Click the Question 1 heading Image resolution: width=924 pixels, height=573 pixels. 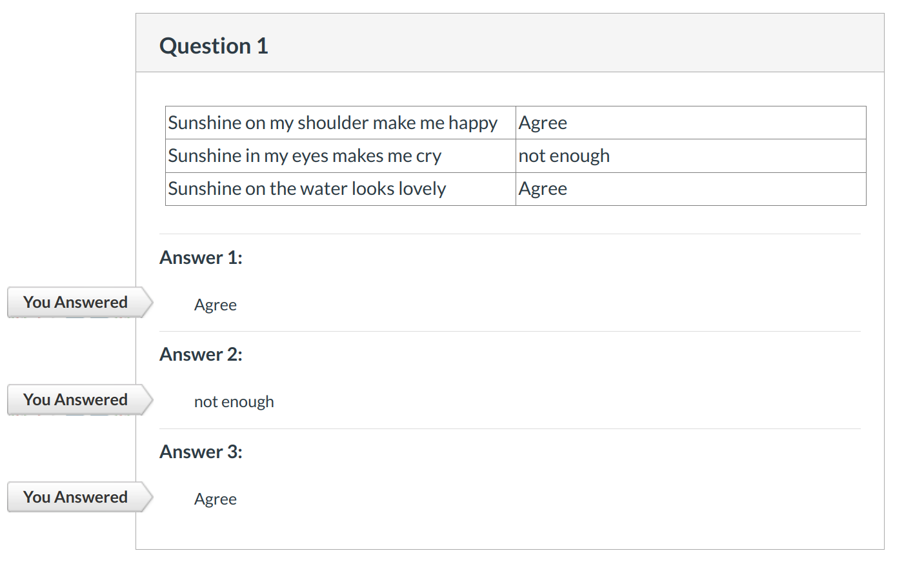coord(214,46)
